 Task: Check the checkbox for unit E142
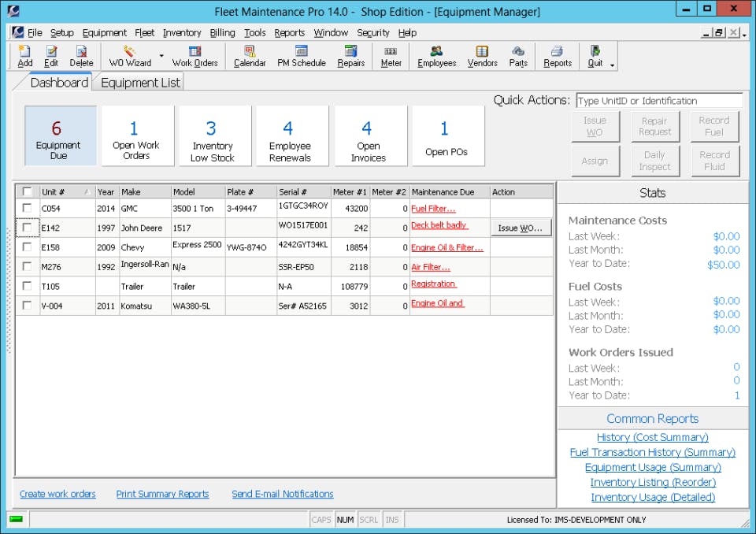26,228
